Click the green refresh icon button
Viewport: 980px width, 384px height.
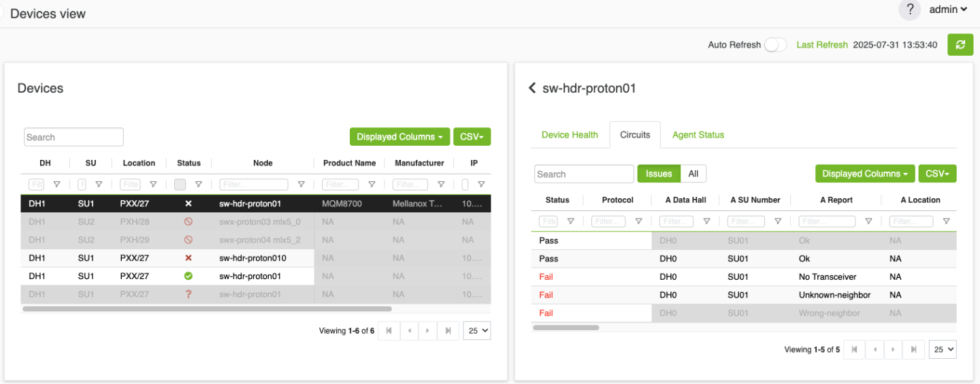[x=960, y=44]
